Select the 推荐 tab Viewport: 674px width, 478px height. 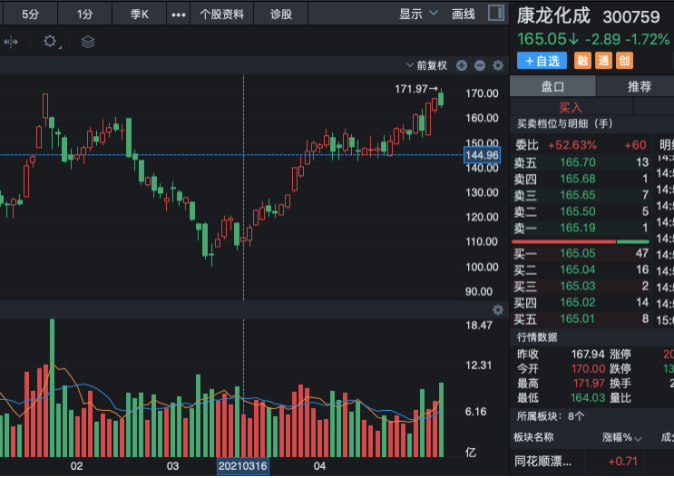(639, 87)
